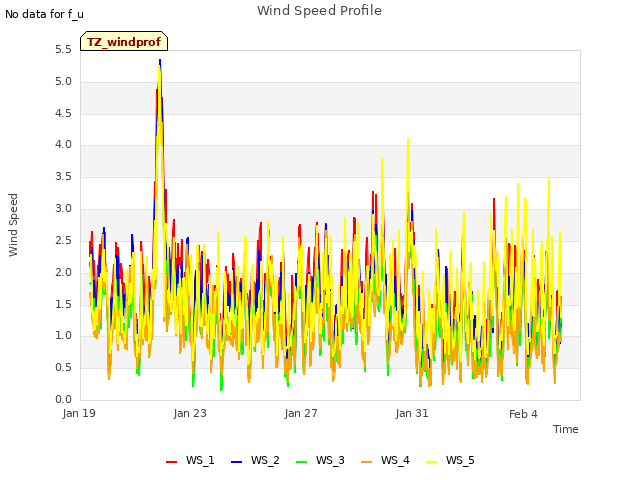Click the 1.5 y-axis tick label
The height and width of the screenshot is (480, 640).
63,304
